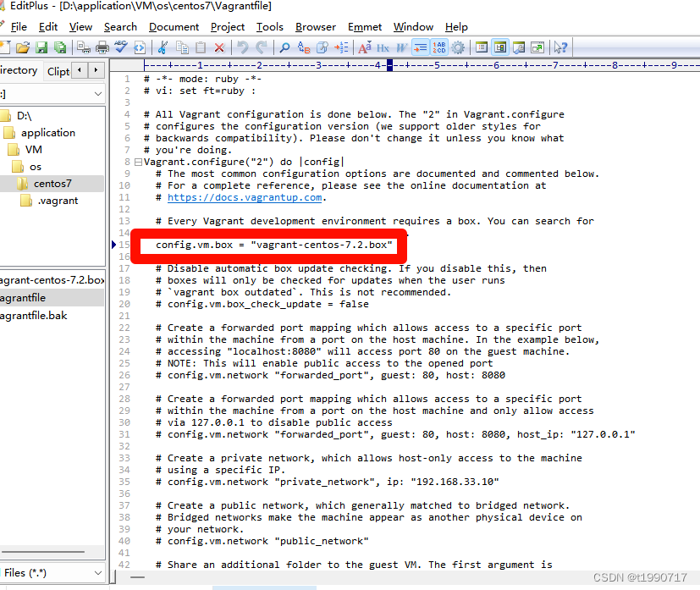
Task: Select Vagrantfile in the file list
Action: 52,298
